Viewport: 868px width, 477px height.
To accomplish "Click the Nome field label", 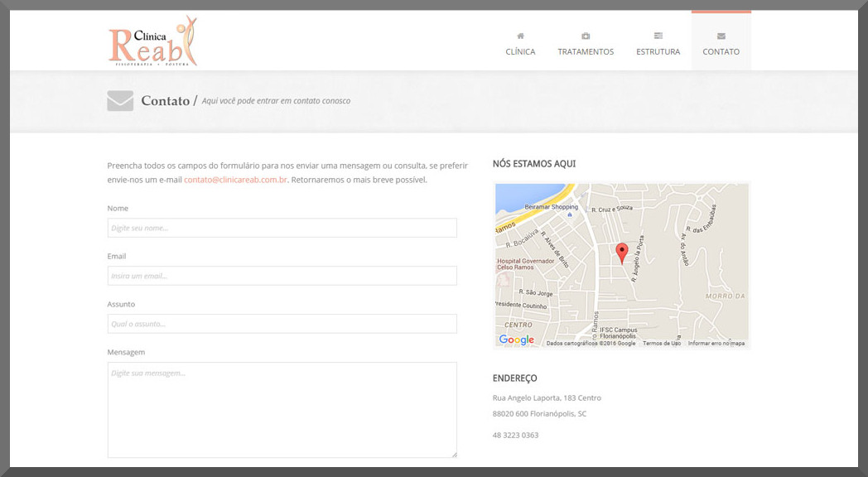I will tap(118, 209).
